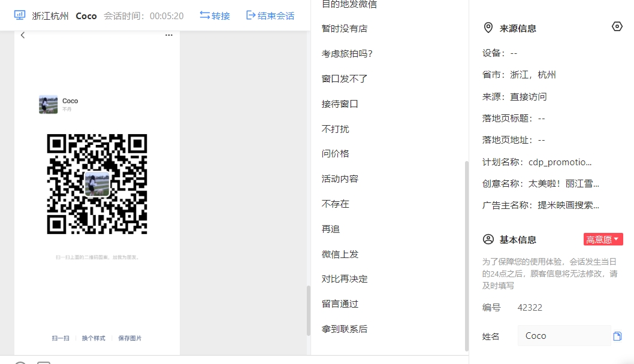The height and width of the screenshot is (364, 634).
Task: Click the location pin icon by 来源信息
Action: (488, 28)
